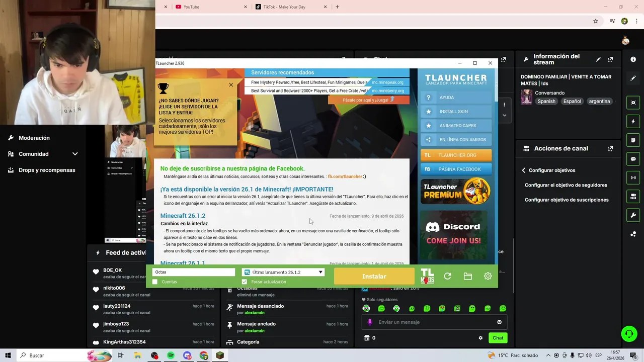Click the TLauncher Premium banner
This screenshot has height=362, width=644.
pyautogui.click(x=456, y=191)
